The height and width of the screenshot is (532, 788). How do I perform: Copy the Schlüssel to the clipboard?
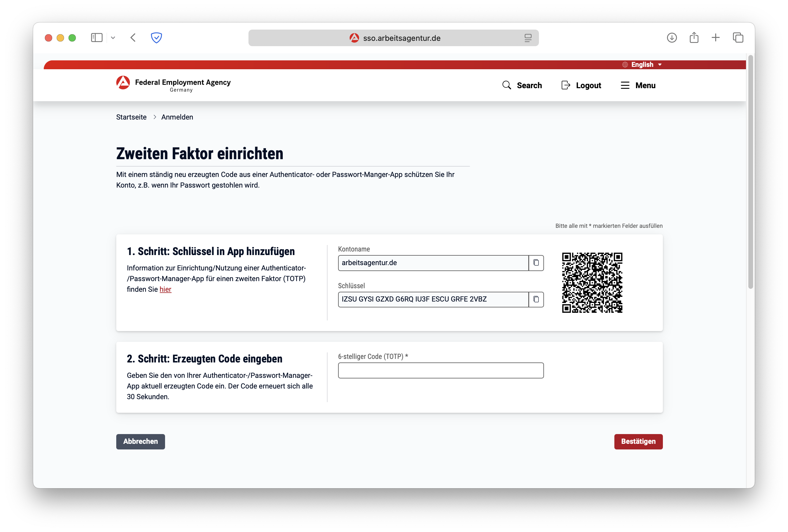tap(536, 299)
